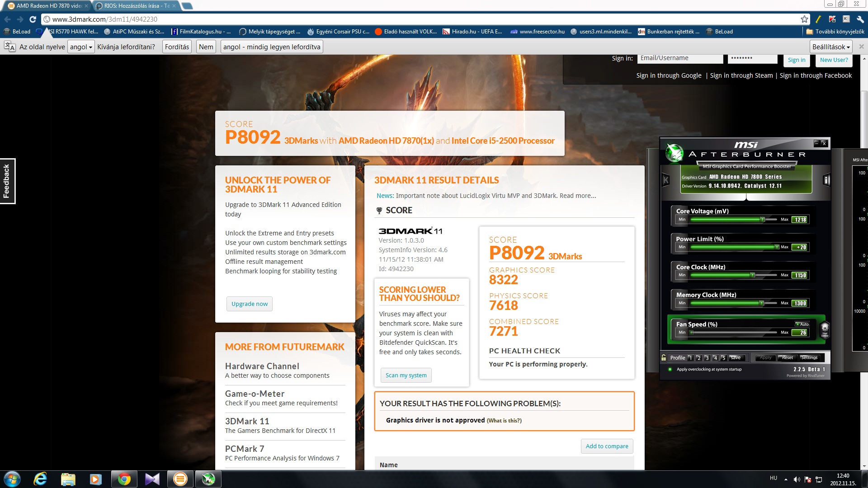The image size is (868, 488).
Task: Bookmark this page with the star icon
Action: 804,19
